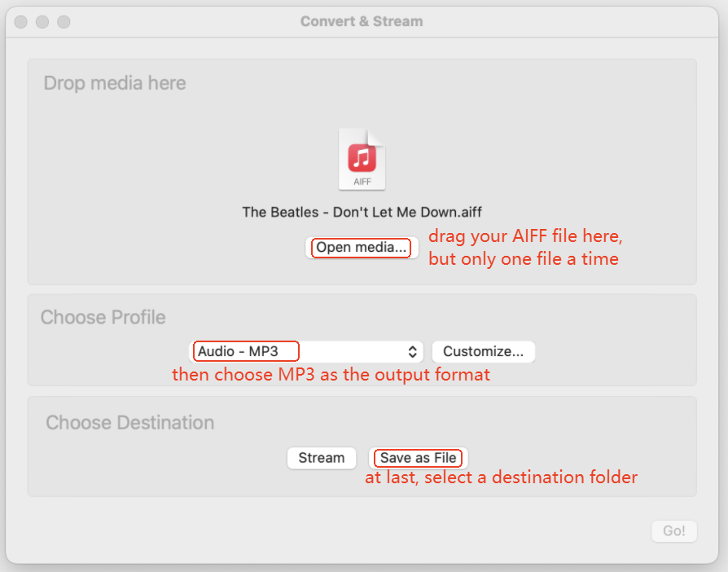Select the Don't Let Me Down.aiff filename
Image resolution: width=728 pixels, height=572 pixels.
tap(362, 212)
